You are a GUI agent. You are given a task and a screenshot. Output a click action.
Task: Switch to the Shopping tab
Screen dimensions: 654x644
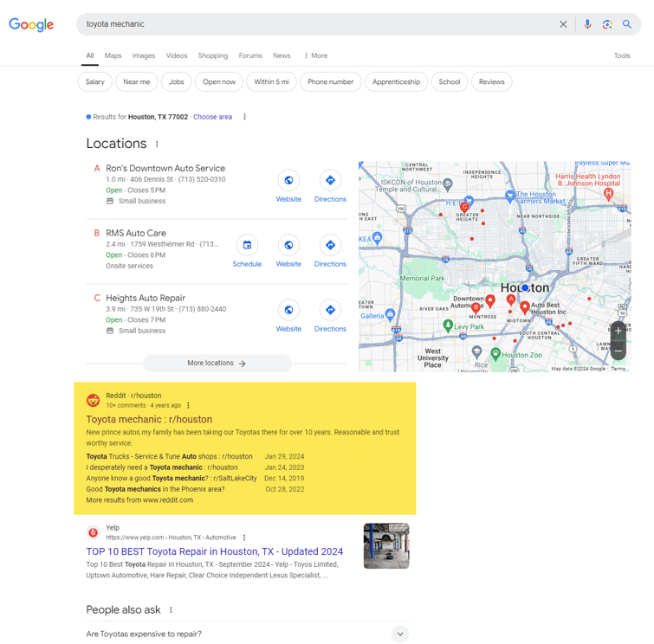tap(213, 55)
